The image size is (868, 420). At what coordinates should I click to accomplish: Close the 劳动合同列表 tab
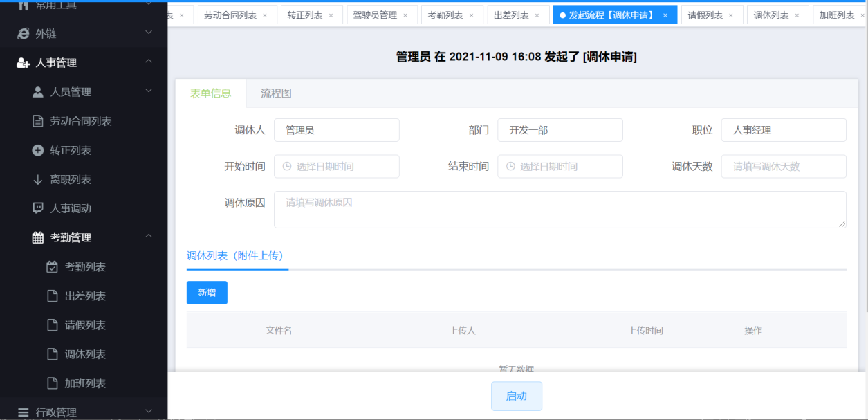pos(265,15)
